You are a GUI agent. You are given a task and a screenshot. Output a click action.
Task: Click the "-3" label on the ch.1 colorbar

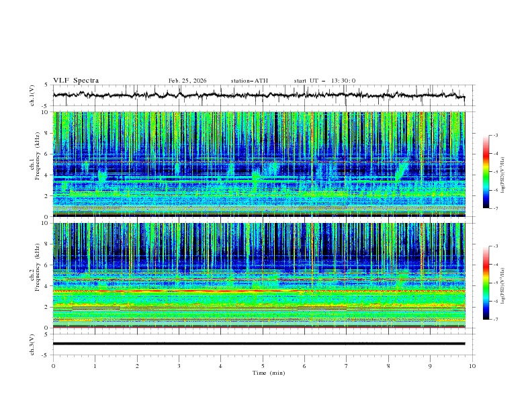coord(495,136)
